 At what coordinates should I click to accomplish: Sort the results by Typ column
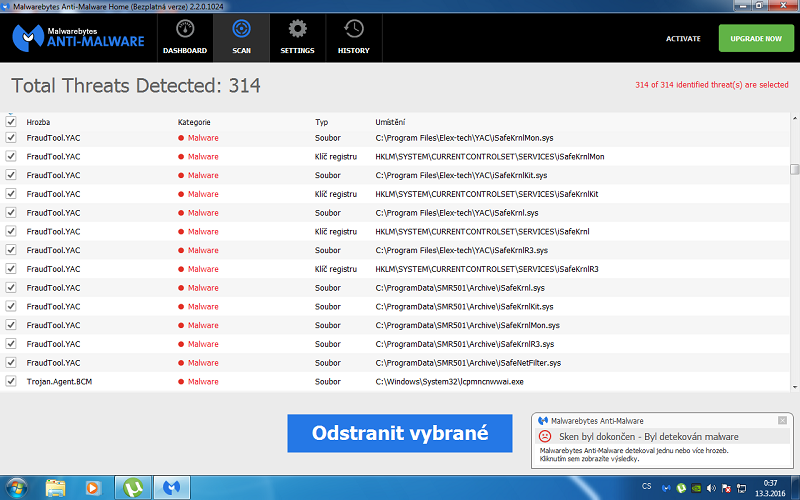click(321, 121)
